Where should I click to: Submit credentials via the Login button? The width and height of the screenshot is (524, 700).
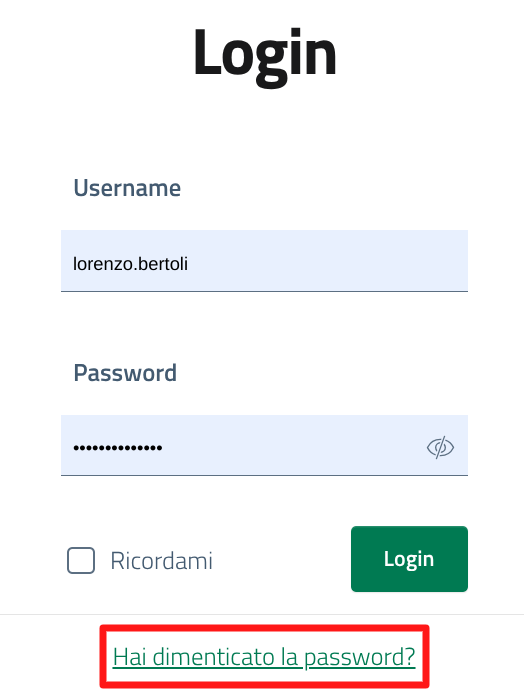coord(409,559)
